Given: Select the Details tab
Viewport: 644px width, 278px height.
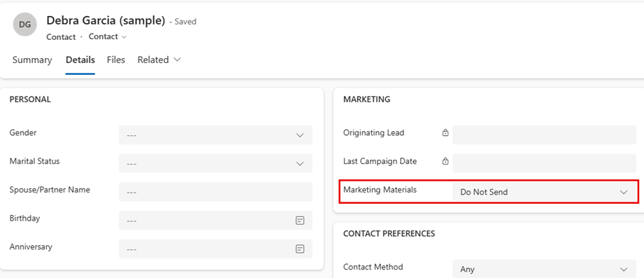Looking at the screenshot, I should pos(80,60).
